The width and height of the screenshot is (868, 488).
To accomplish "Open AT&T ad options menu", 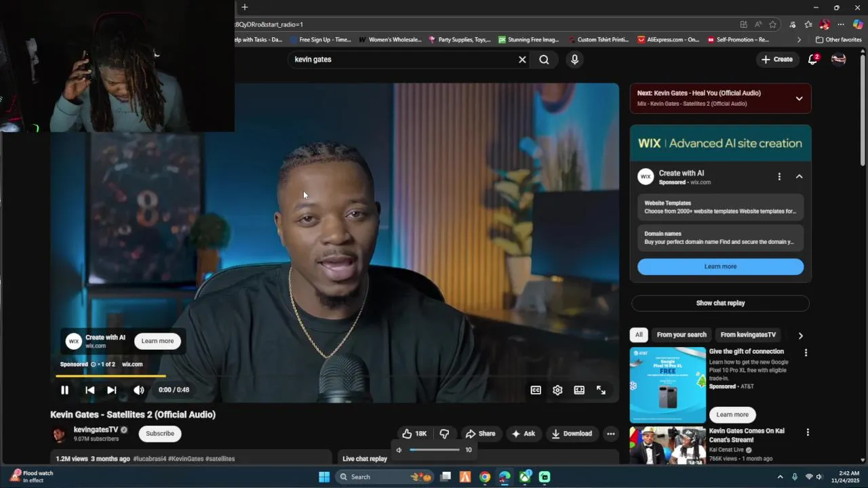I will (806, 352).
